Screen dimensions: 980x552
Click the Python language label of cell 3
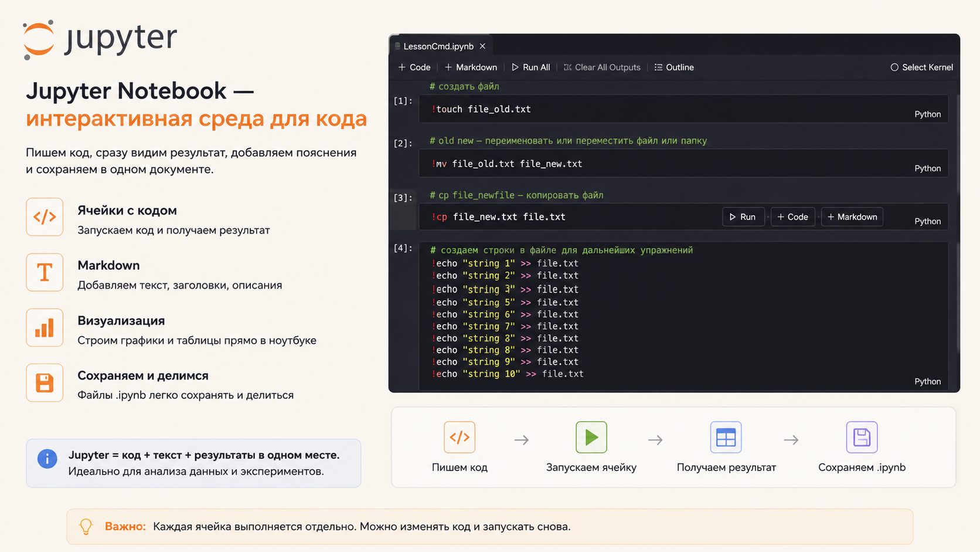[927, 221]
